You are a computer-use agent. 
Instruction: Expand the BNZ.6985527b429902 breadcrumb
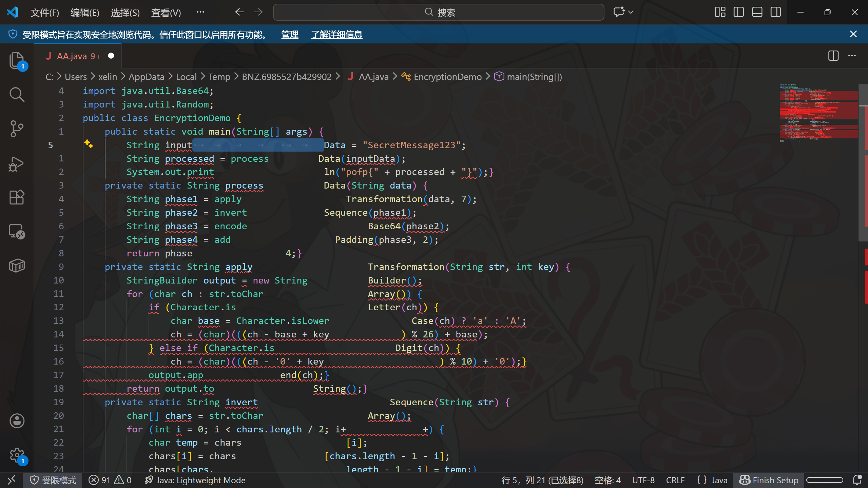tap(287, 77)
